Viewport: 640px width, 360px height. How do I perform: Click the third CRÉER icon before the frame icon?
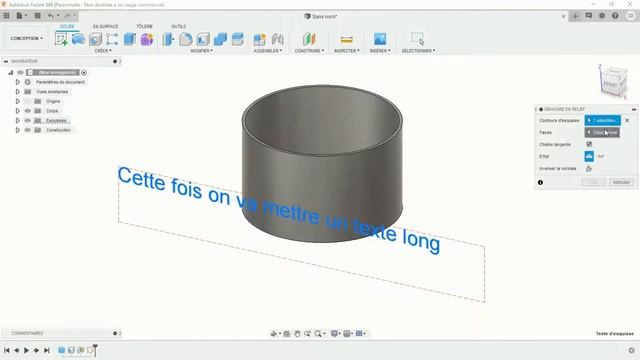point(96,39)
